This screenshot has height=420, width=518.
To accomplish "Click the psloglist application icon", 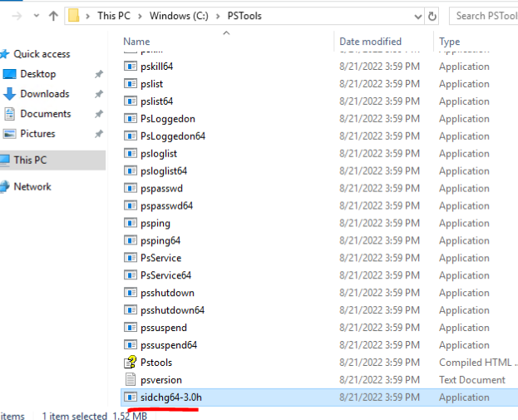I will (x=131, y=153).
